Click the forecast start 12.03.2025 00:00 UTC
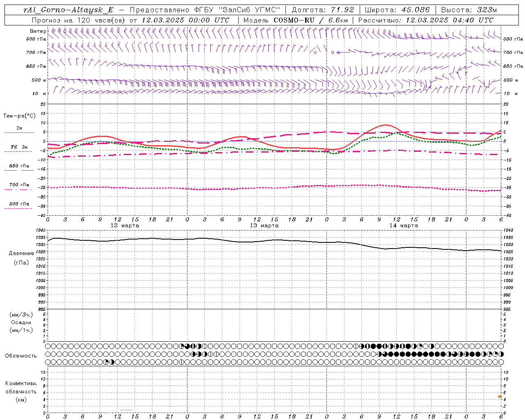 (x=185, y=20)
